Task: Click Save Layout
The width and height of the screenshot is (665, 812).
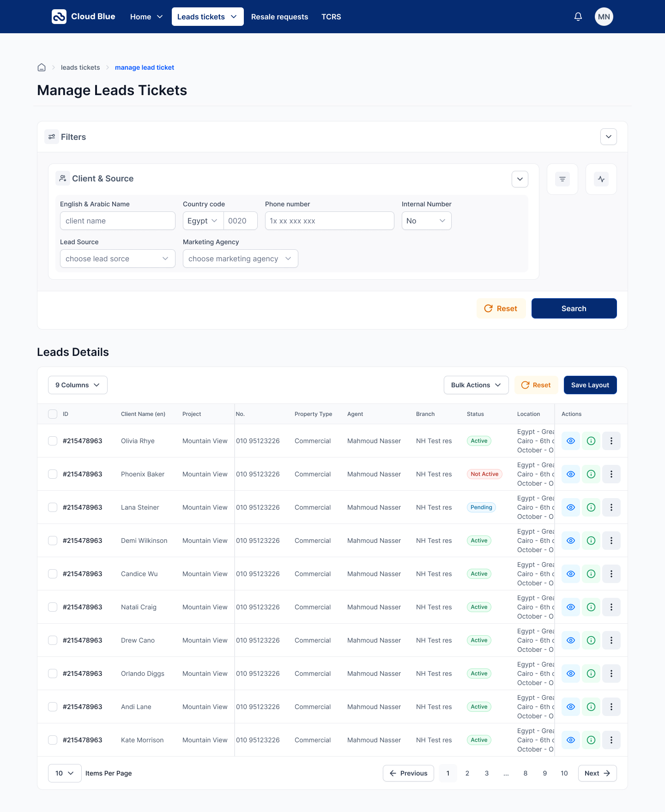Action: point(590,385)
